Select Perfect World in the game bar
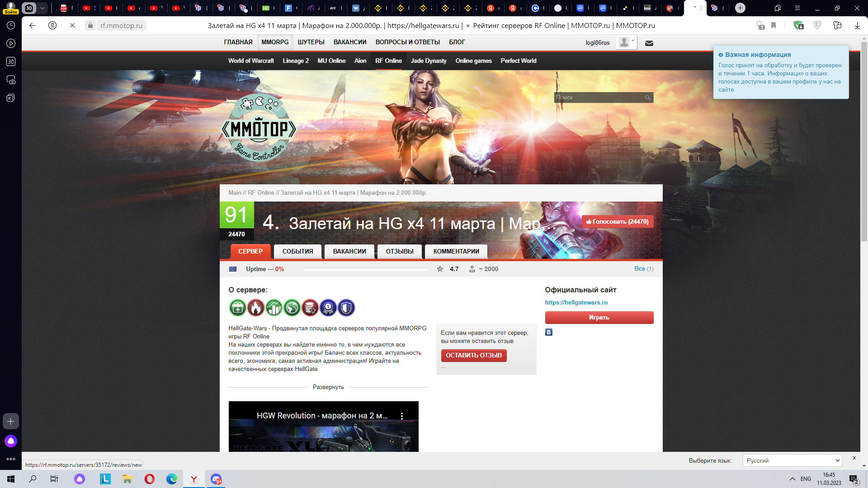This screenshot has height=488, width=868. [519, 61]
